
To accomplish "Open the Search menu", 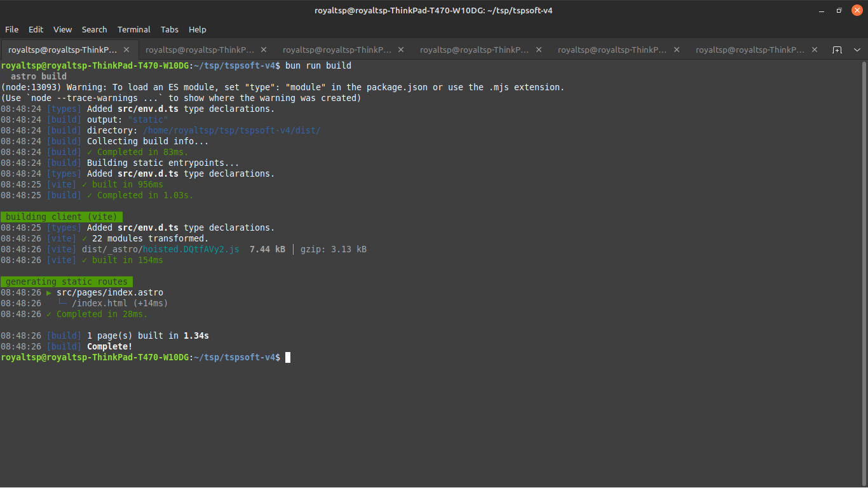I will click(94, 29).
